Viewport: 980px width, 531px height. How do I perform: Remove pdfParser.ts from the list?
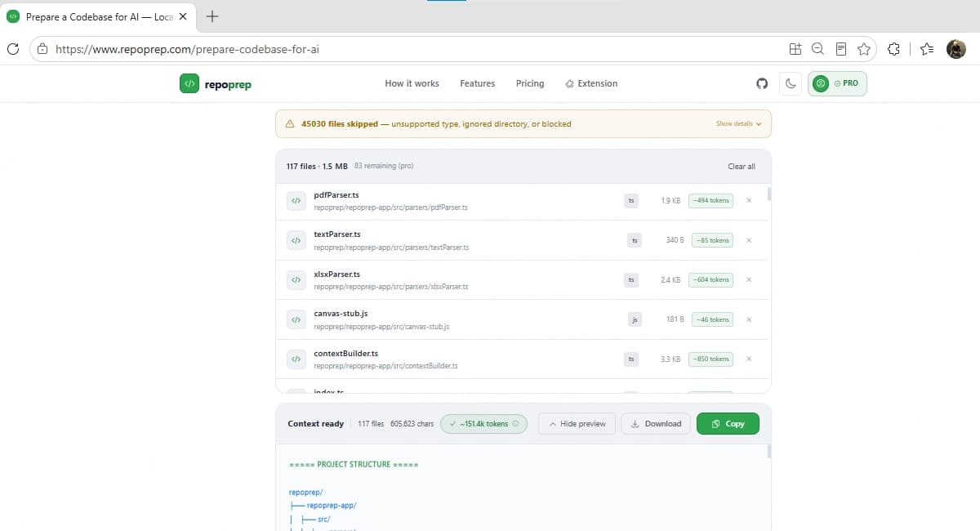749,200
